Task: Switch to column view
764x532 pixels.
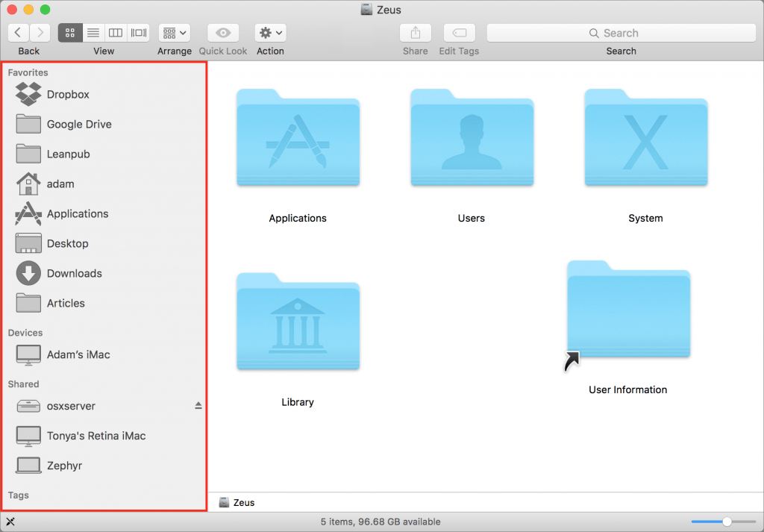Action: click(115, 32)
